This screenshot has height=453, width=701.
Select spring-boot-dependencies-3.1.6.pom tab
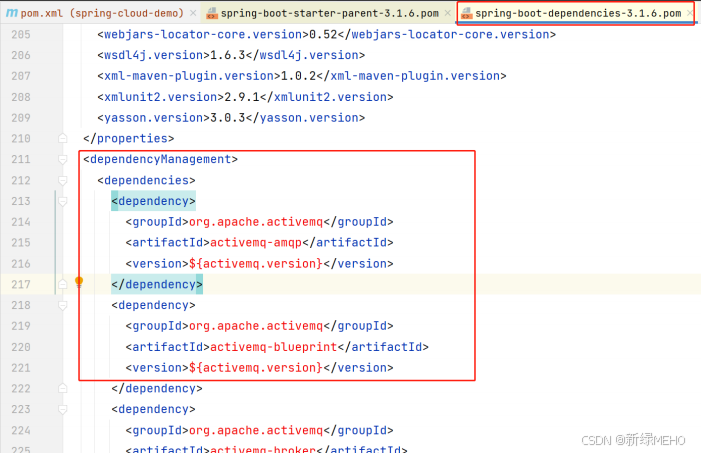click(578, 13)
